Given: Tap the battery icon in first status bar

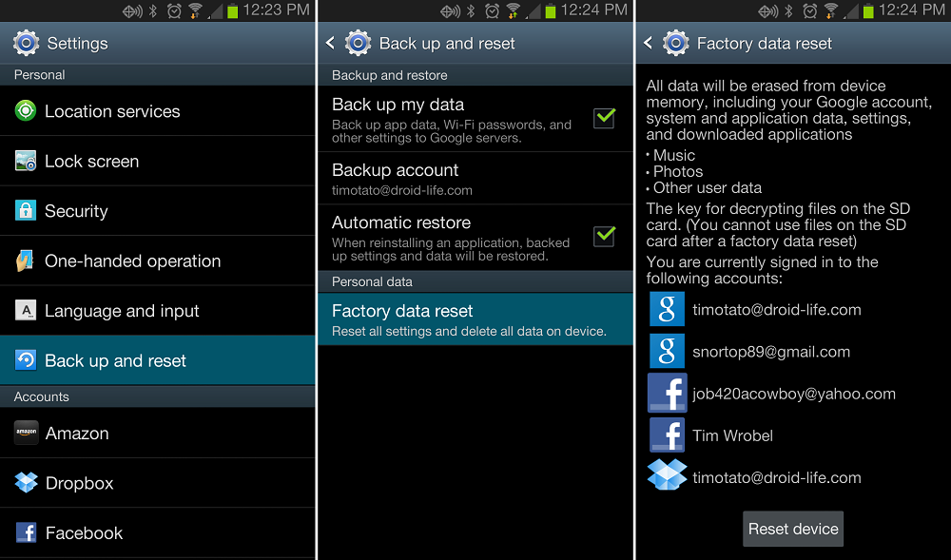Looking at the screenshot, I should pos(232,10).
